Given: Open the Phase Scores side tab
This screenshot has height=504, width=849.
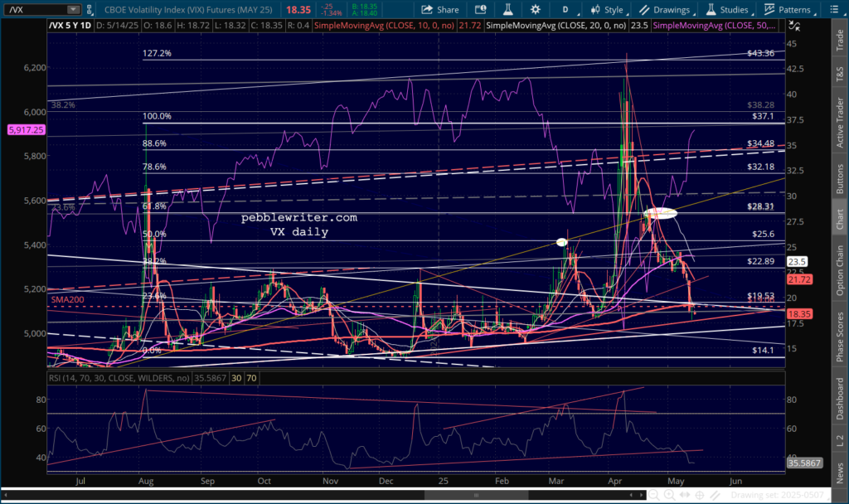Looking at the screenshot, I should click(838, 337).
